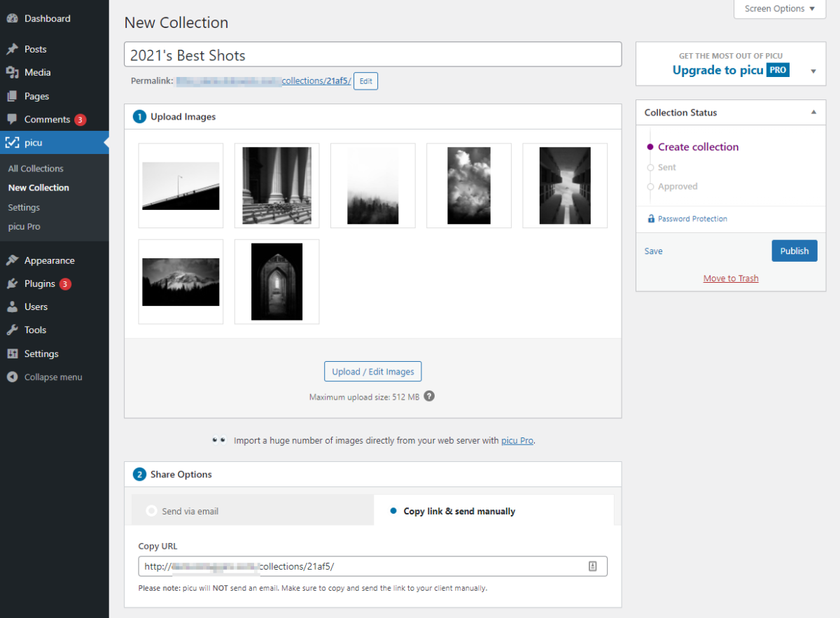
Task: Click the Copy URL text field
Action: [373, 566]
